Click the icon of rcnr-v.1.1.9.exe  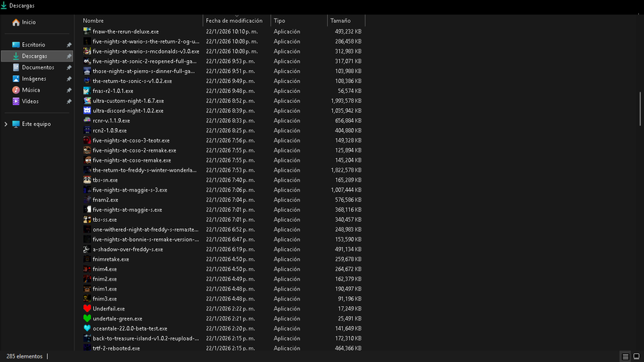tap(87, 120)
